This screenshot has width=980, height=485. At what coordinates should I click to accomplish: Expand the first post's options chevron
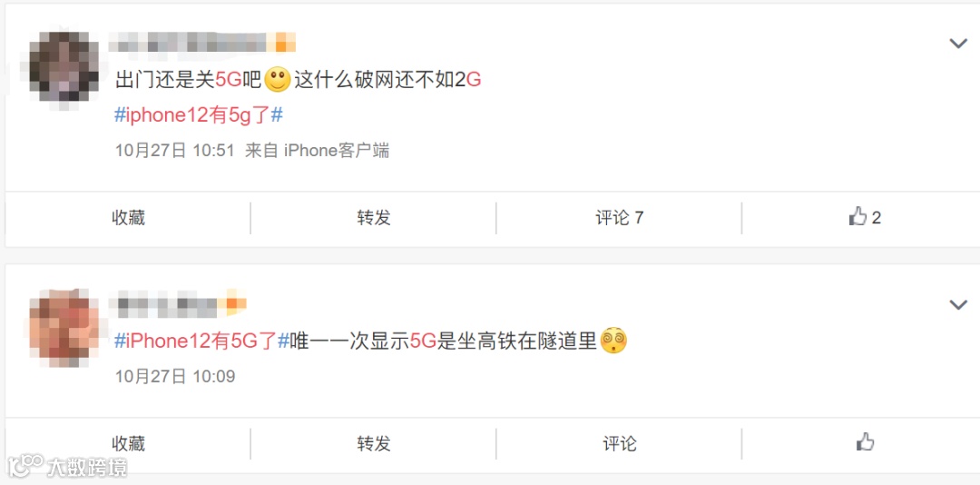click(958, 44)
